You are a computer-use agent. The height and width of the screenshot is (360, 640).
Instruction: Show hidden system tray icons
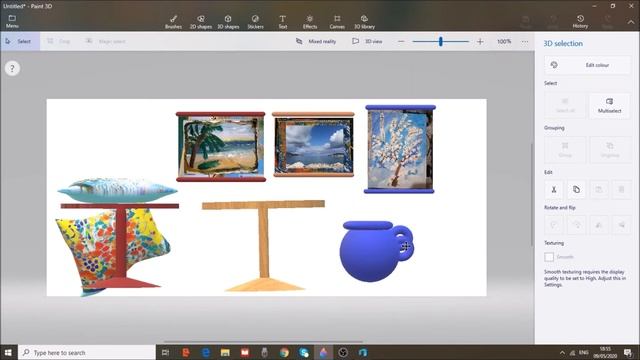pos(562,352)
